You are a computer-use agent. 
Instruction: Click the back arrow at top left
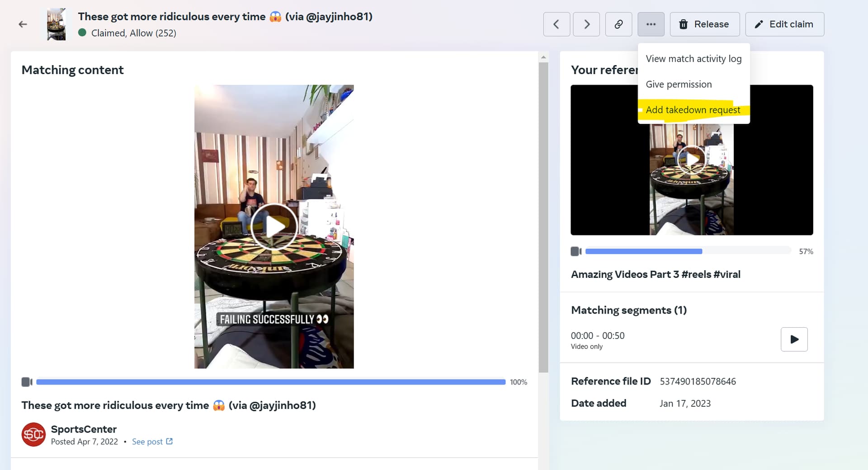pos(23,24)
